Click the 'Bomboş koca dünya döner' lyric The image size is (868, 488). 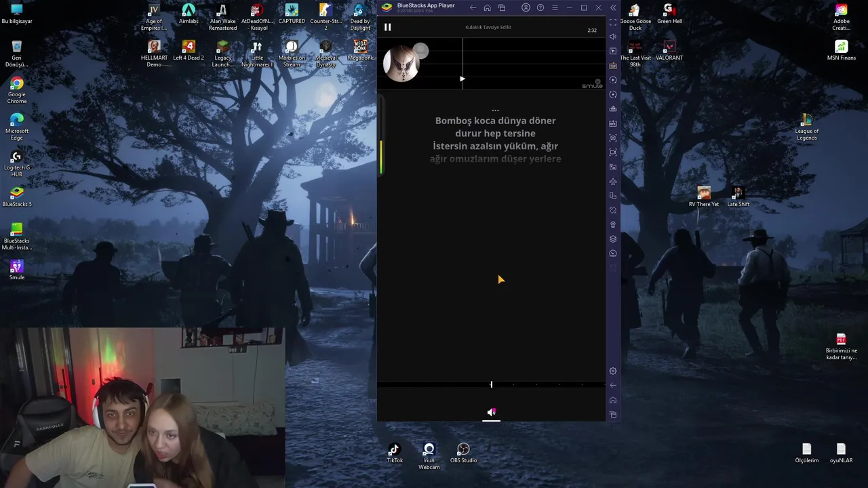tap(495, 121)
